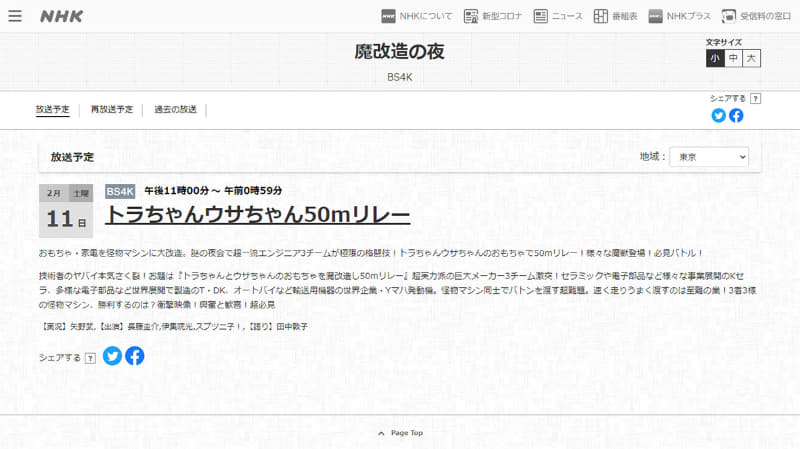Screen dimensions: 800x449
Task: Click the NHK logo
Action: pyautogui.click(x=61, y=16)
